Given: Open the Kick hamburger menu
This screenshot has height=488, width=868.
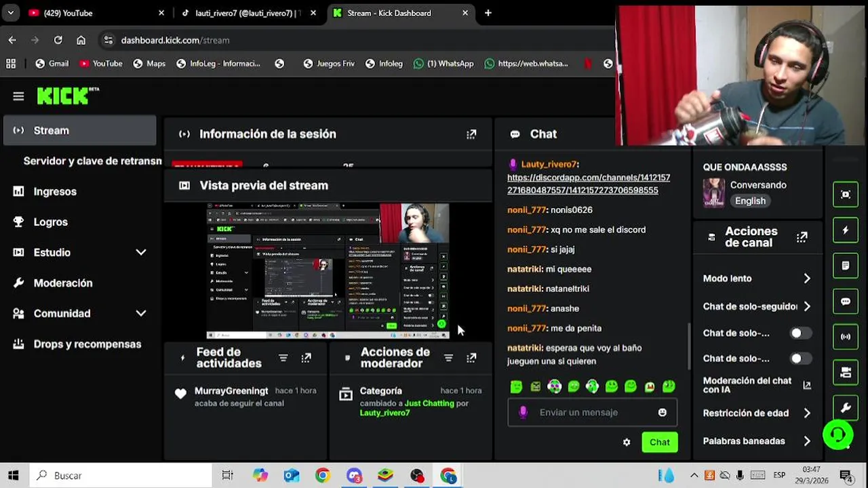Looking at the screenshot, I should [x=18, y=96].
